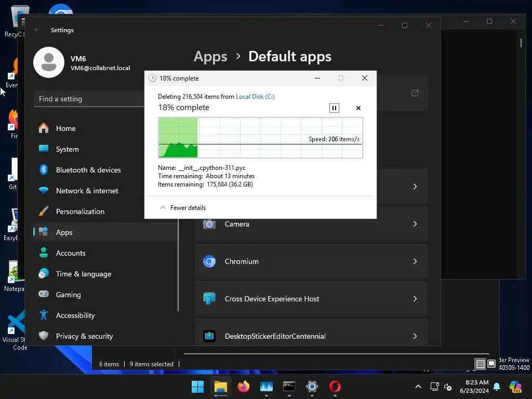Expand the Chromium row chevron

pos(415,261)
